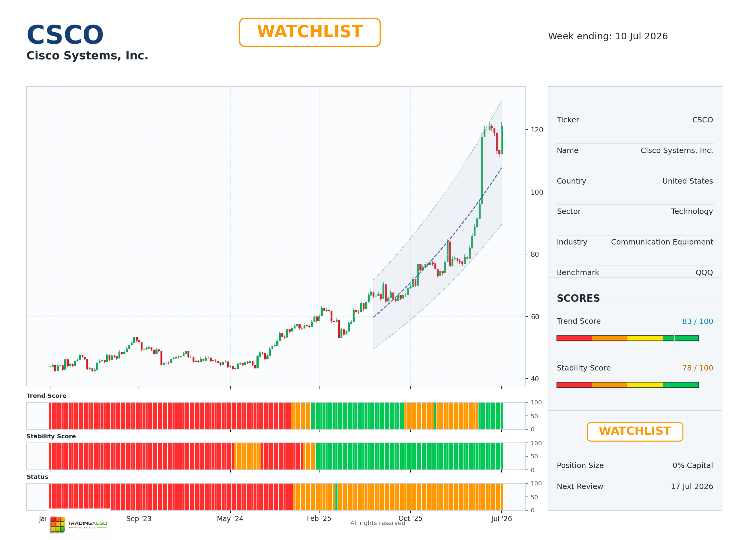The height and width of the screenshot is (540, 756).
Task: Click the 80 price axis label
Action: tap(535, 254)
